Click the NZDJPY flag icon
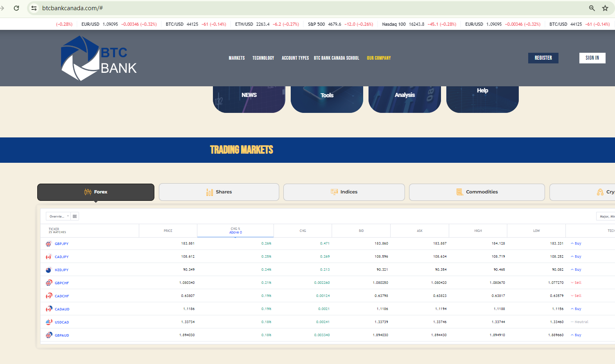 coord(49,270)
